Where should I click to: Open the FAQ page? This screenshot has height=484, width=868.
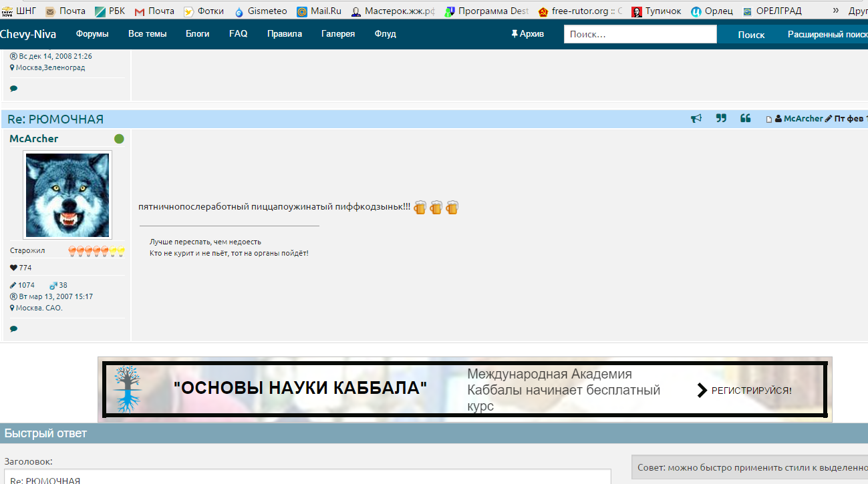click(x=238, y=34)
